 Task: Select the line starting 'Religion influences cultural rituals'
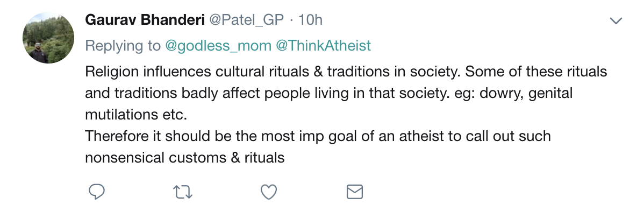[346, 72]
